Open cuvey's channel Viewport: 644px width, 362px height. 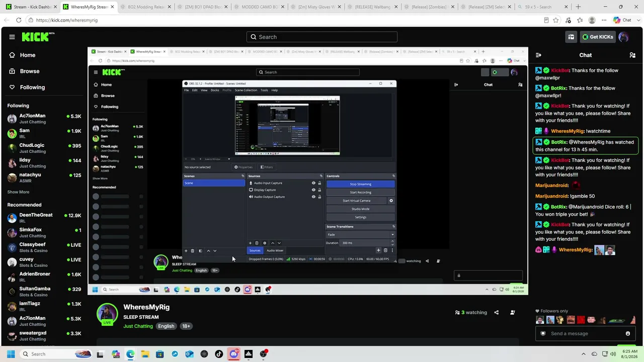tap(44, 262)
